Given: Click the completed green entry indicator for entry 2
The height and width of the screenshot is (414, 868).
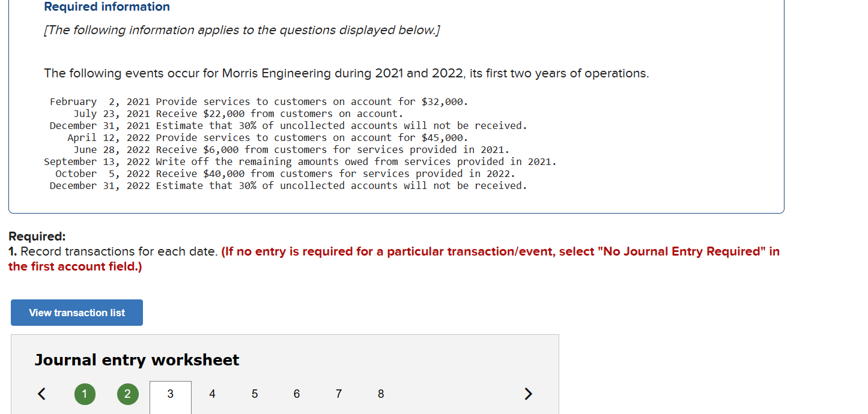Looking at the screenshot, I should (127, 394).
